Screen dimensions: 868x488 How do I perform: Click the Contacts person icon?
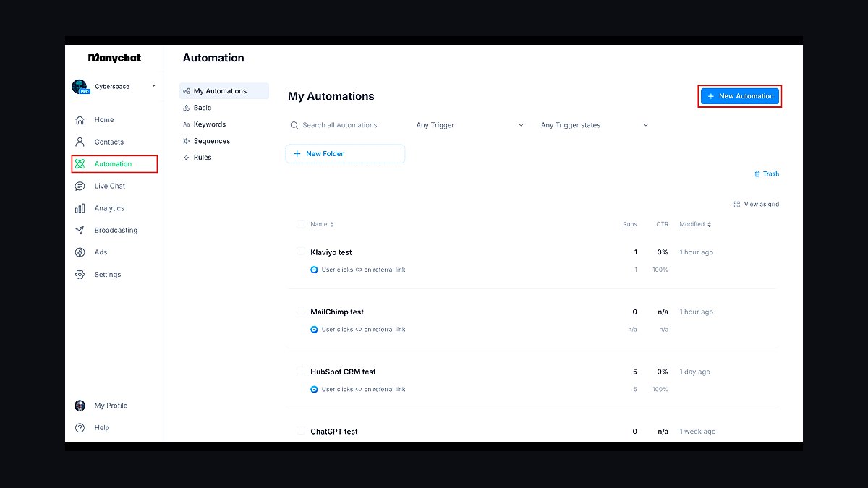tap(80, 142)
